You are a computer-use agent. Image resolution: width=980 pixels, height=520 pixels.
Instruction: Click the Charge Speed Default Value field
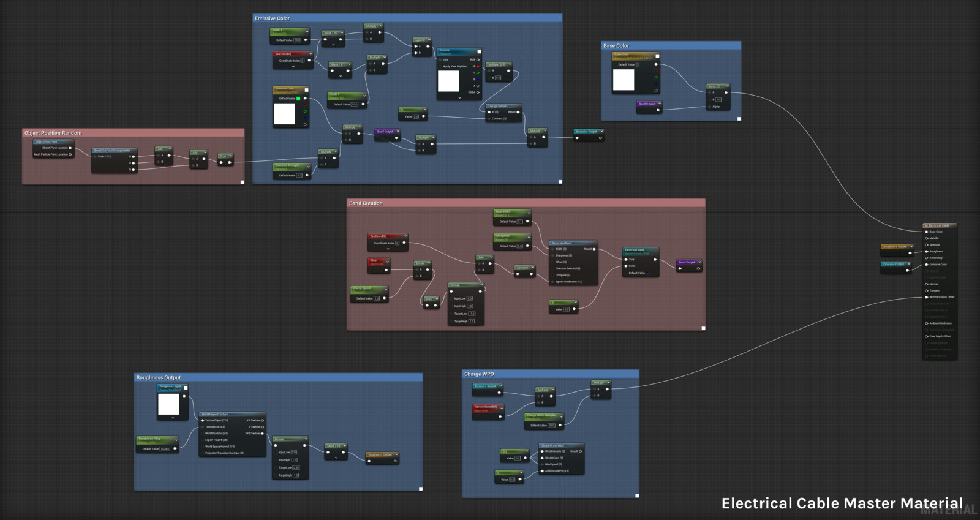coord(377,298)
